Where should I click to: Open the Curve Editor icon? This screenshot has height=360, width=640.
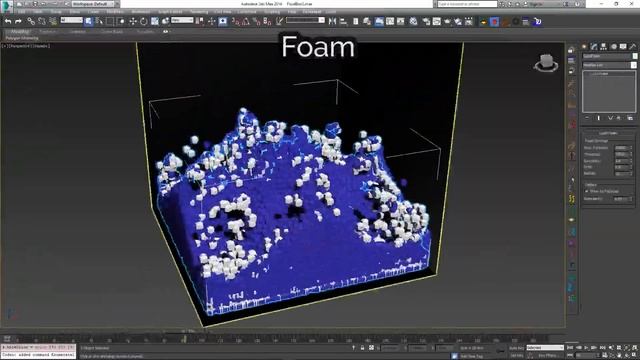(x=390, y=21)
